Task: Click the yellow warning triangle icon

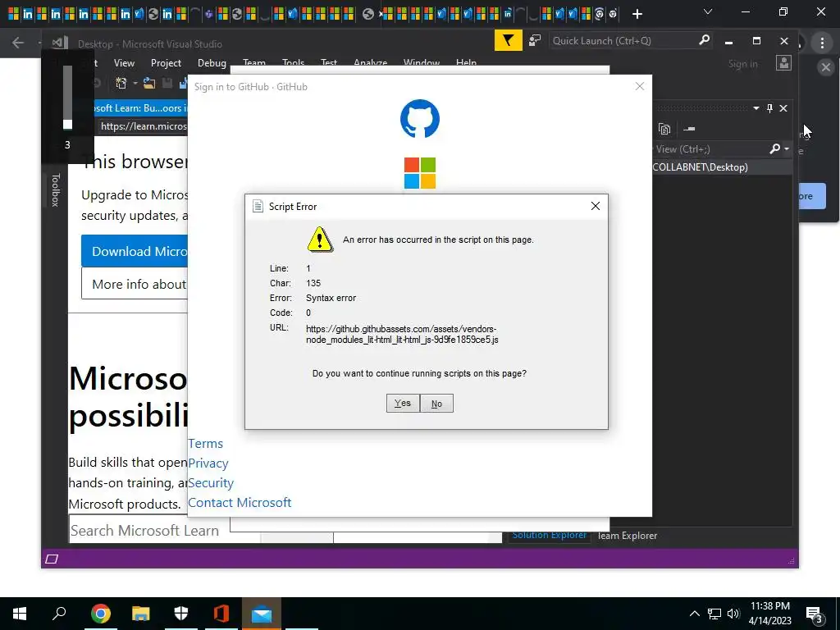Action: coord(320,240)
